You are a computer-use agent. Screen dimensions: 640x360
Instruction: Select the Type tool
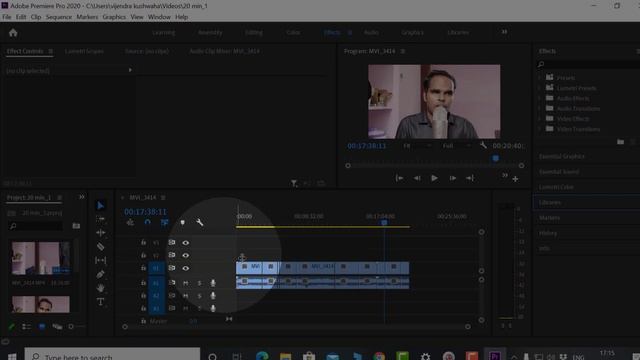pyautogui.click(x=100, y=302)
